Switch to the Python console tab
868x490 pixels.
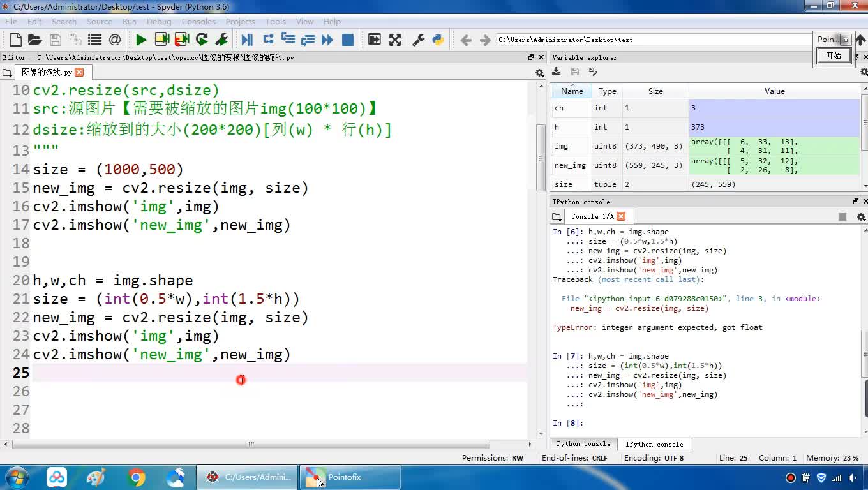583,444
